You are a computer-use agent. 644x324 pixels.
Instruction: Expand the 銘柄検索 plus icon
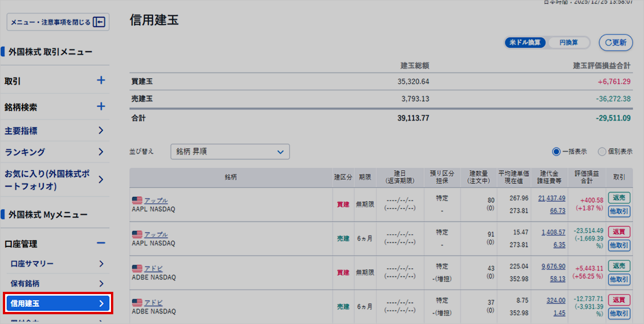coord(101,107)
